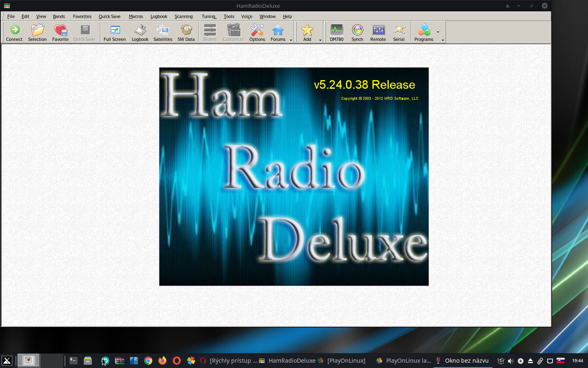This screenshot has height=368, width=588.
Task: Switch to PlayOnLinux la... taskbar window
Action: click(404, 361)
